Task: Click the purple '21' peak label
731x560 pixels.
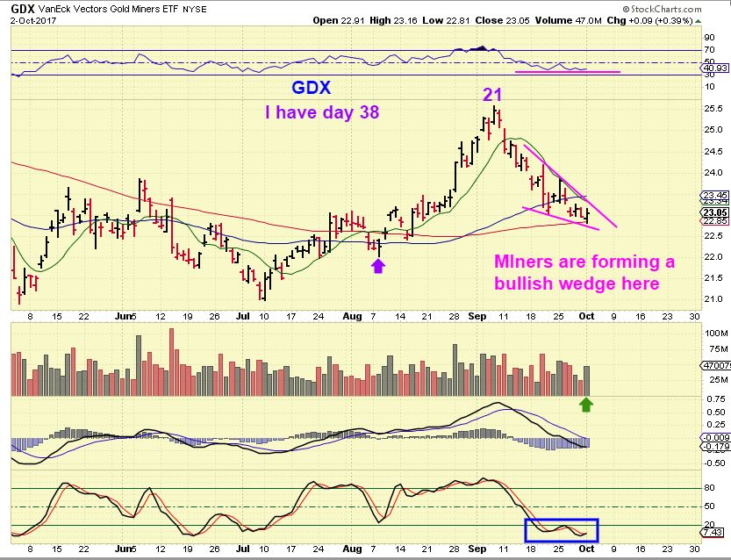Action: click(492, 95)
